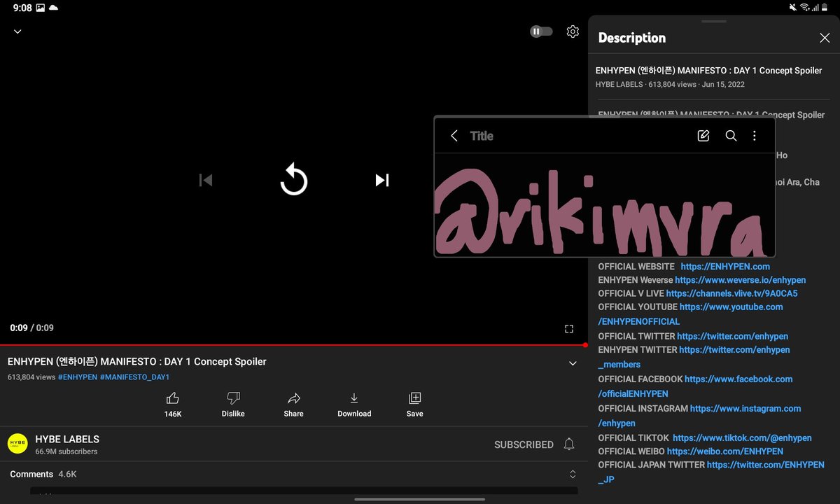
Task: Open the ENHYPEN.com official website link
Action: [x=725, y=267]
